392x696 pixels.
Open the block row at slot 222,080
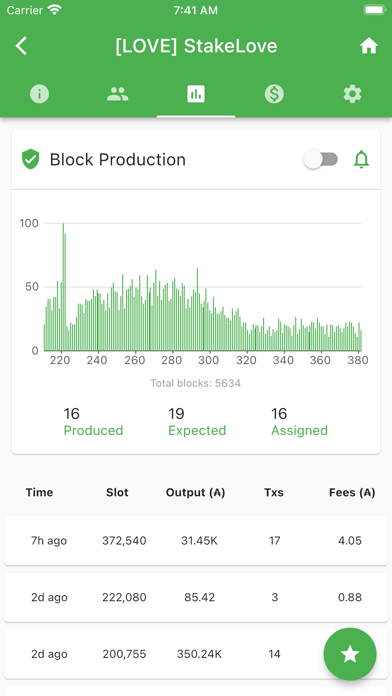[x=196, y=597]
